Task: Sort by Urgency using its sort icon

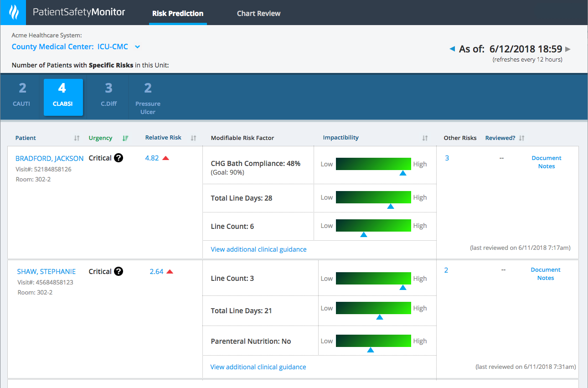Action: tap(126, 138)
